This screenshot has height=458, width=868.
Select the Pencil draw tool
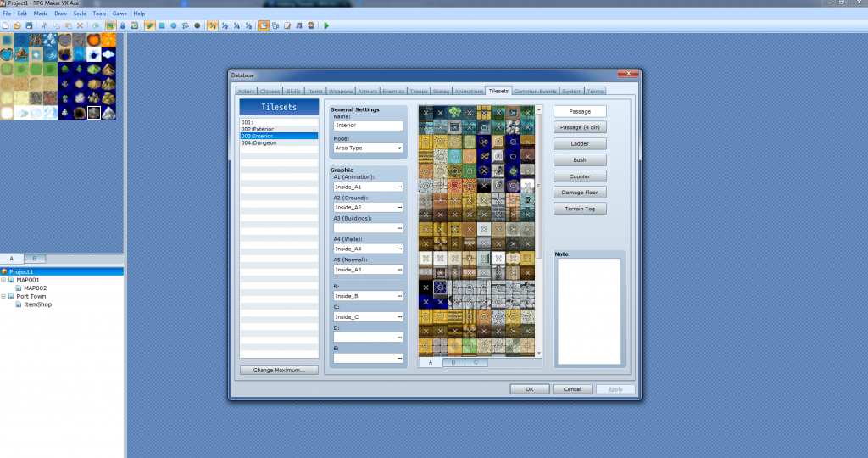point(150,25)
